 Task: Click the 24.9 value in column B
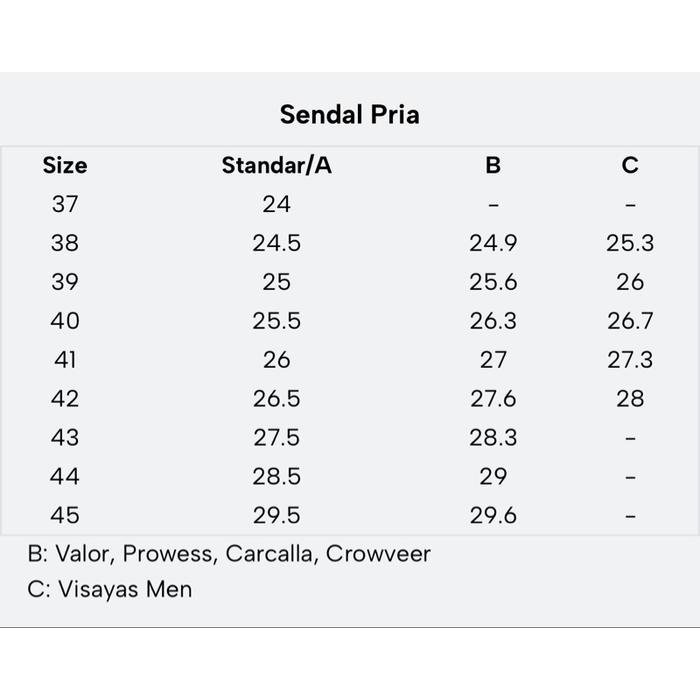[x=493, y=243]
